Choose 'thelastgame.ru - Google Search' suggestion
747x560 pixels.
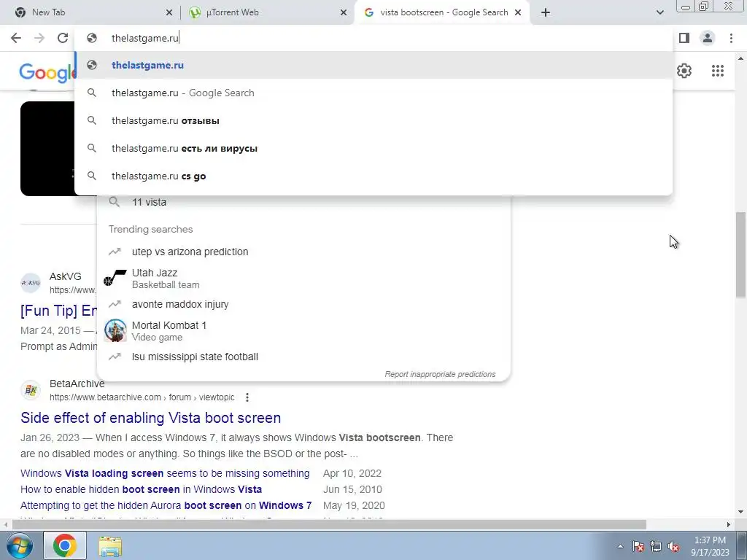click(x=373, y=93)
